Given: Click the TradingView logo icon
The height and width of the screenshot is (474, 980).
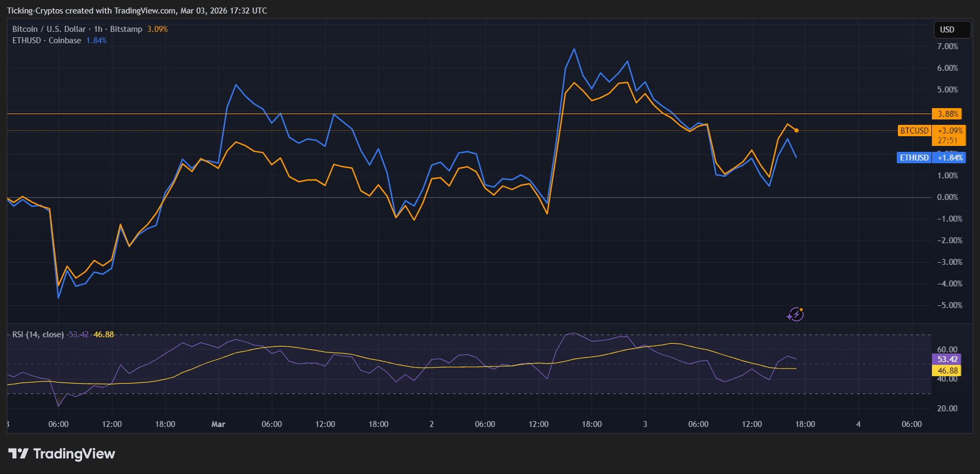Looking at the screenshot, I should 18,453.
